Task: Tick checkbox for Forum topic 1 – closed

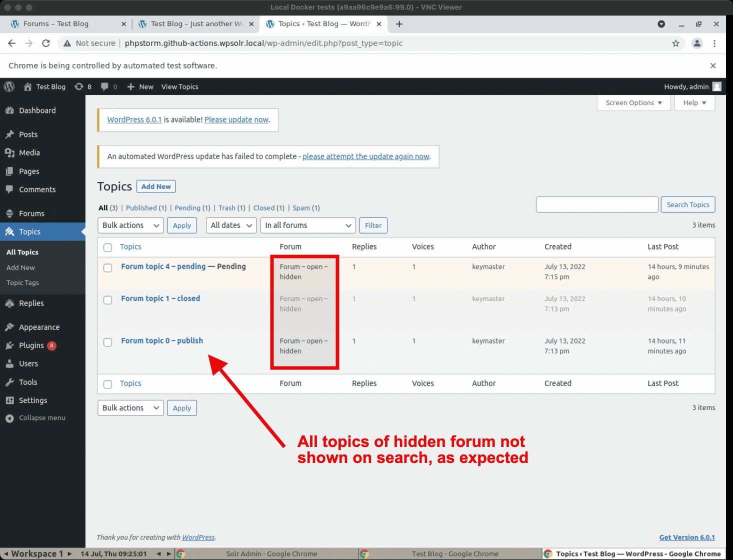Action: click(x=107, y=300)
